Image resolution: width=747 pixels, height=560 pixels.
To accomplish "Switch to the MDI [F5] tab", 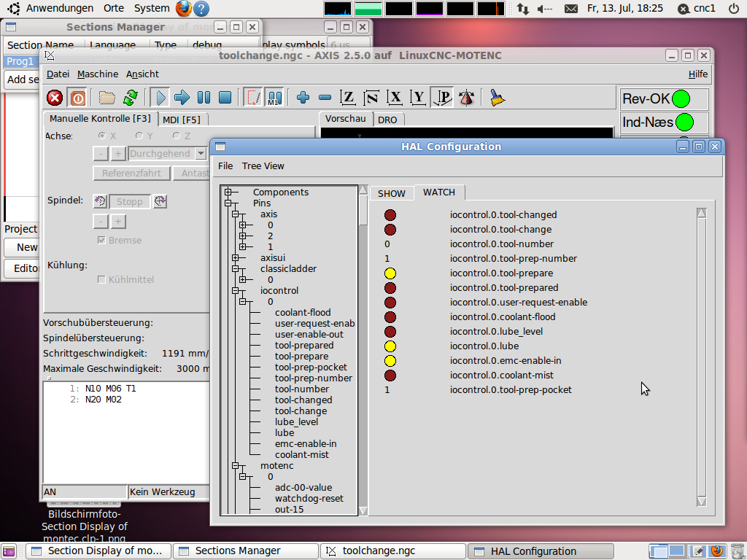I will (x=182, y=120).
